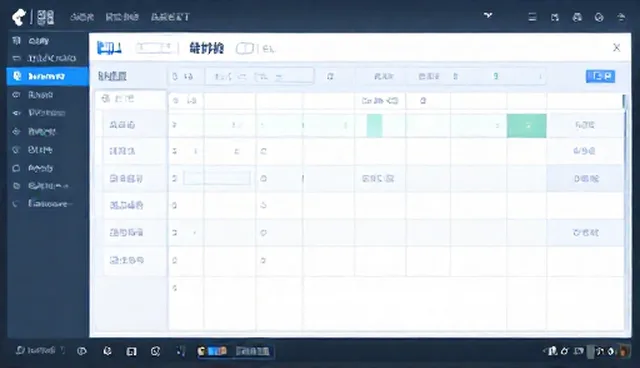Open the three-line list icon in top bar
Image resolution: width=640 pixels, height=368 pixels.
532,17
